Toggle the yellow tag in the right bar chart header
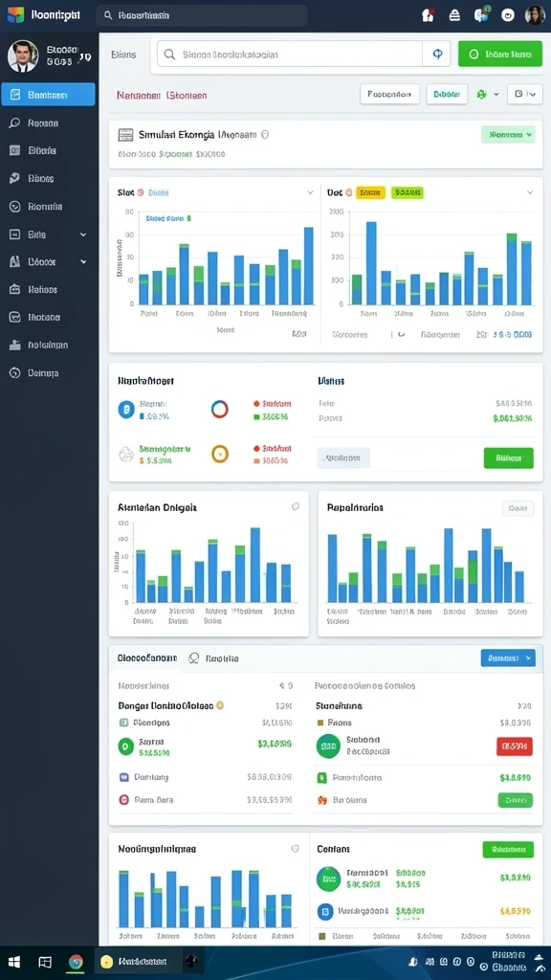This screenshot has width=551, height=980. click(370, 192)
